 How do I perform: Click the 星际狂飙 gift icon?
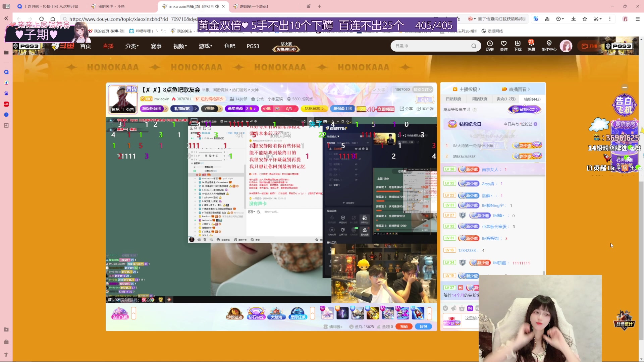[298, 313]
